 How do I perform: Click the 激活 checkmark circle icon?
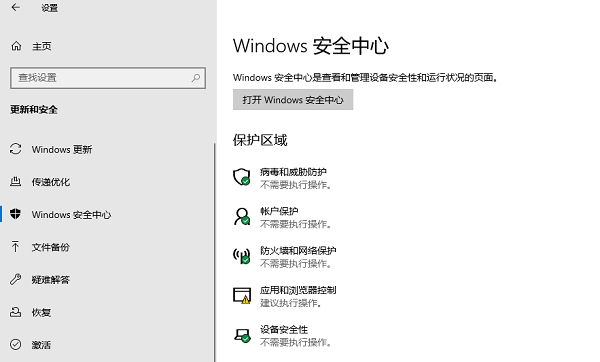click(16, 345)
